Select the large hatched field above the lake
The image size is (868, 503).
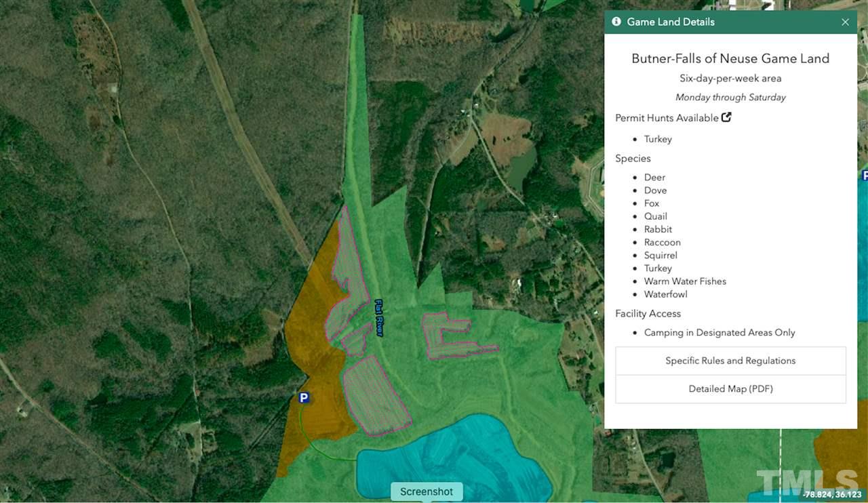[376, 396]
